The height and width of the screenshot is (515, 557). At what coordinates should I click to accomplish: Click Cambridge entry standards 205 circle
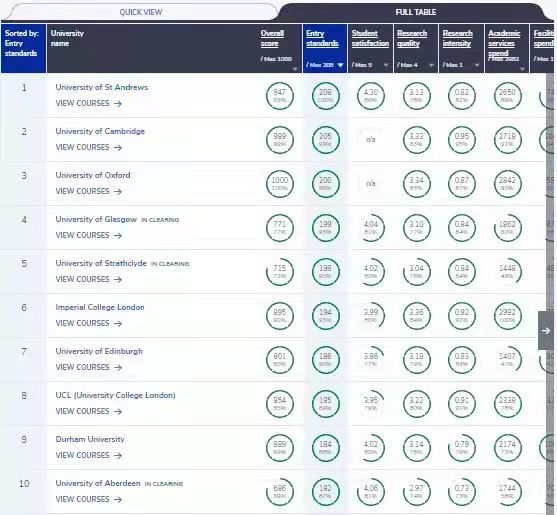coord(325,140)
